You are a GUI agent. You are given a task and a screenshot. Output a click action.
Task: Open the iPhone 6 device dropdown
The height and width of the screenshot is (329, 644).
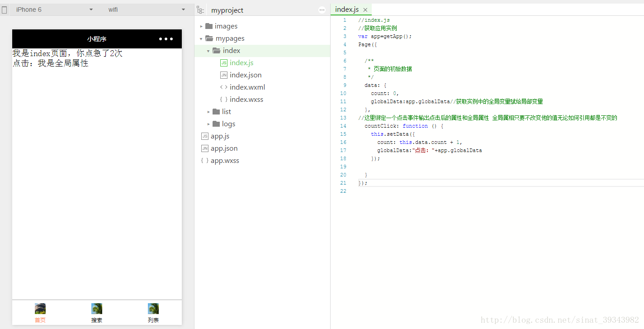pyautogui.click(x=54, y=10)
